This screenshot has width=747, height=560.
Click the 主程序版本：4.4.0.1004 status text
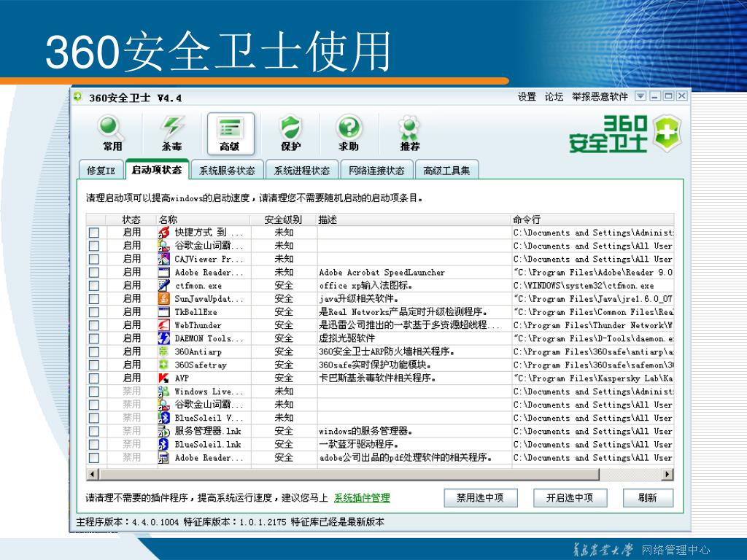[127, 522]
